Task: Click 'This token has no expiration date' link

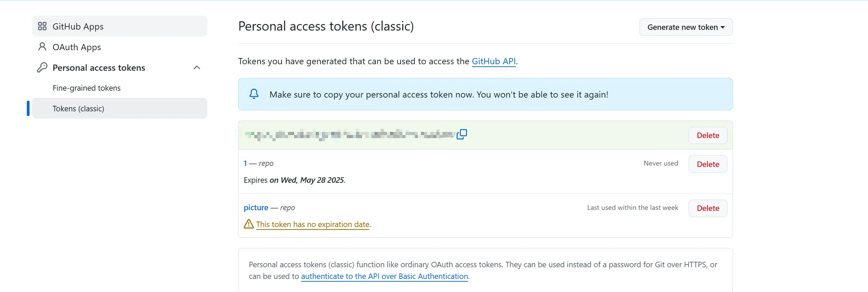Action: pos(313,224)
